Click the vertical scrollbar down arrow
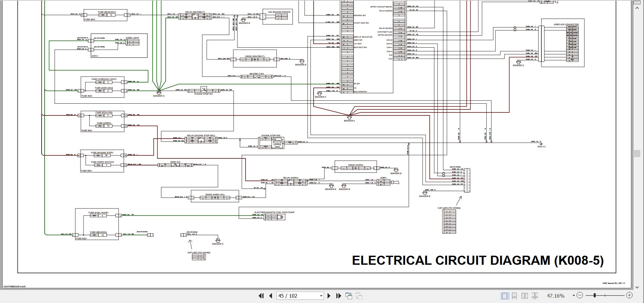Screen dimensions: 644x303 click(x=637, y=287)
